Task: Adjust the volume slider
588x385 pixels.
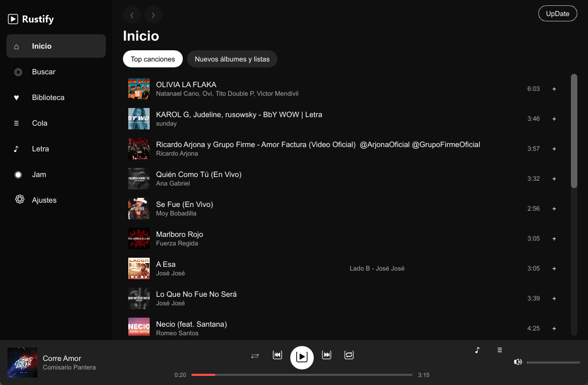Action: pyautogui.click(x=553, y=363)
